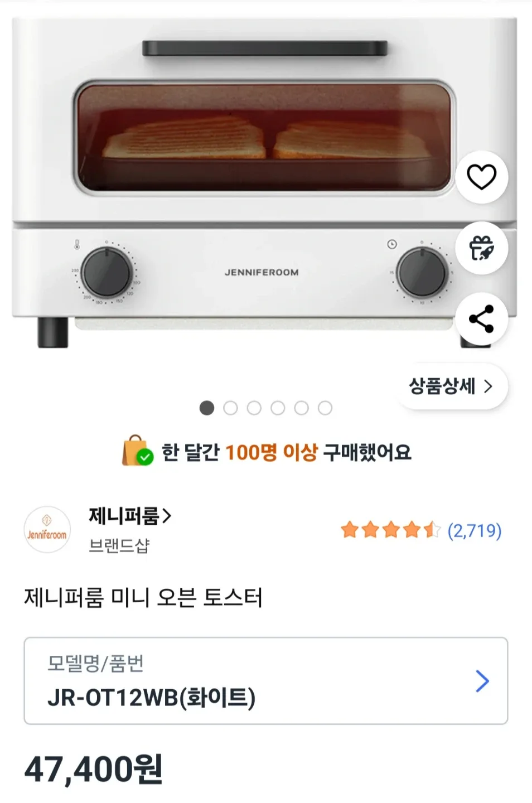Tap the star rating icons
Viewport: 532px width, 803px height.
390,530
